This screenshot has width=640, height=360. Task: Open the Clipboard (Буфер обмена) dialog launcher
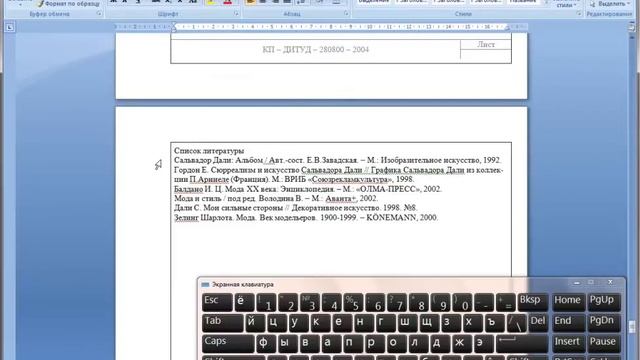tap(99, 14)
